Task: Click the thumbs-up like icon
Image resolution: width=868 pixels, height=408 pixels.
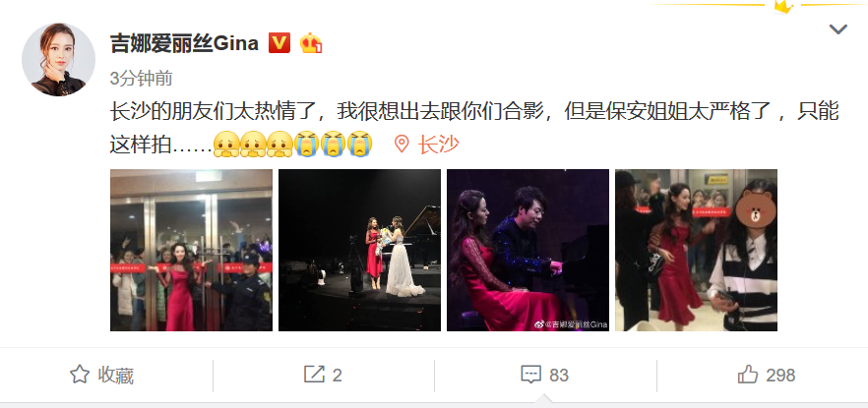Action: [x=748, y=375]
